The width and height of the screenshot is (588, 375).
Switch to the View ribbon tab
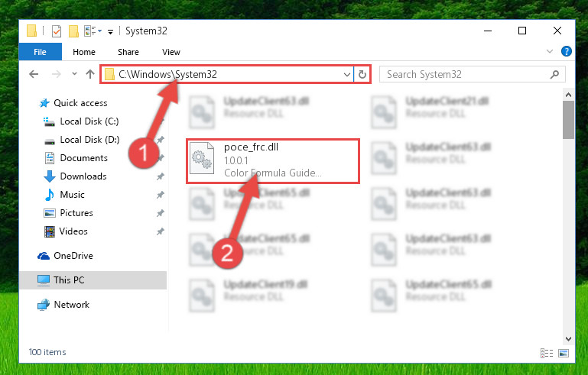(x=171, y=52)
